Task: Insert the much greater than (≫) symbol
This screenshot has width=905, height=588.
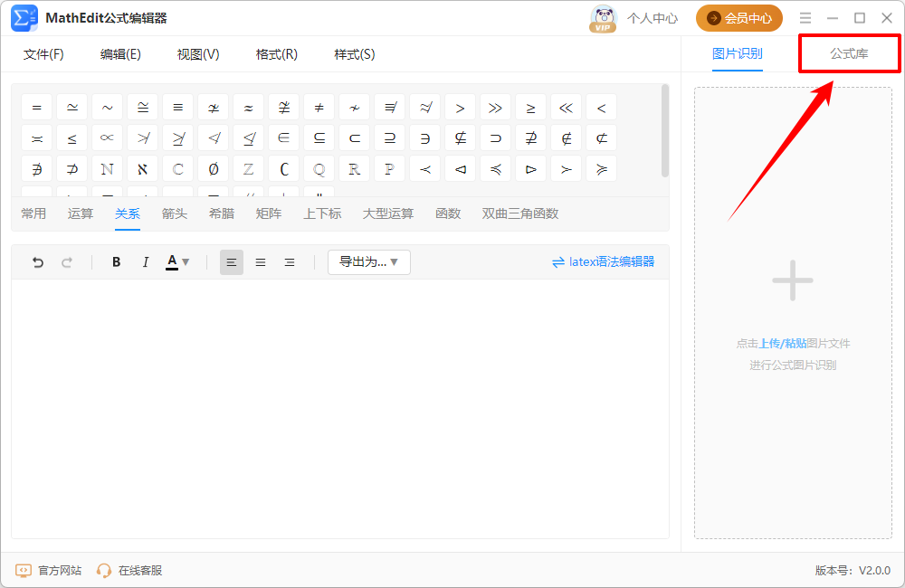Action: pos(495,108)
